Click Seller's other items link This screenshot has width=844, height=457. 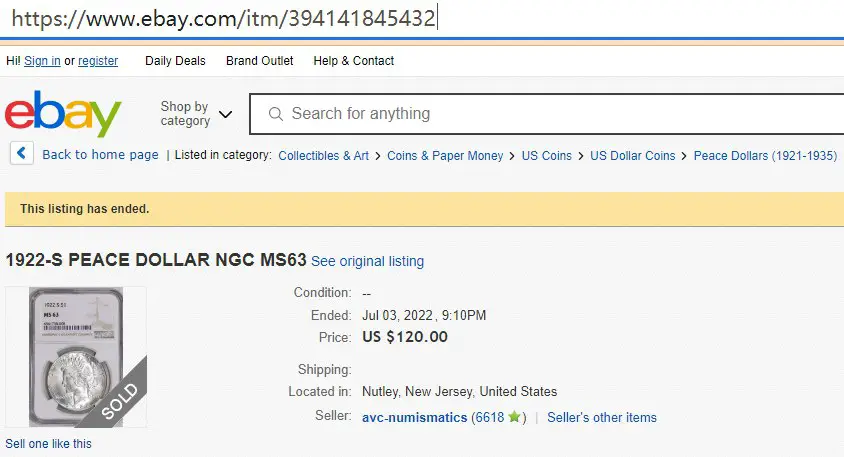point(602,417)
